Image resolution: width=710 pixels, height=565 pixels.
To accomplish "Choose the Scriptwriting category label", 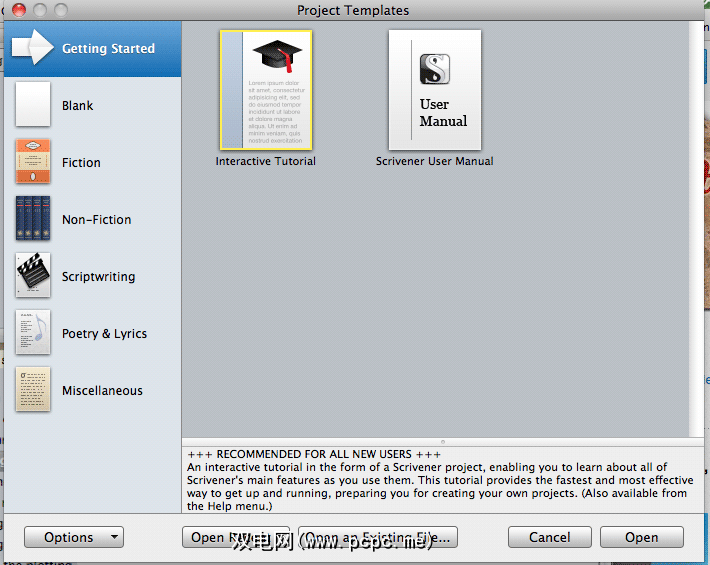I will (98, 277).
